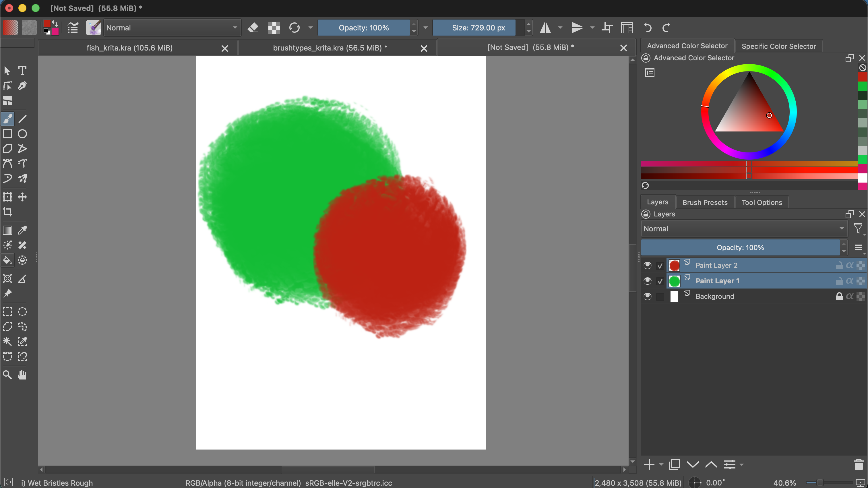Open the brush settings editor
Screen dimensions: 868x488
click(73, 28)
